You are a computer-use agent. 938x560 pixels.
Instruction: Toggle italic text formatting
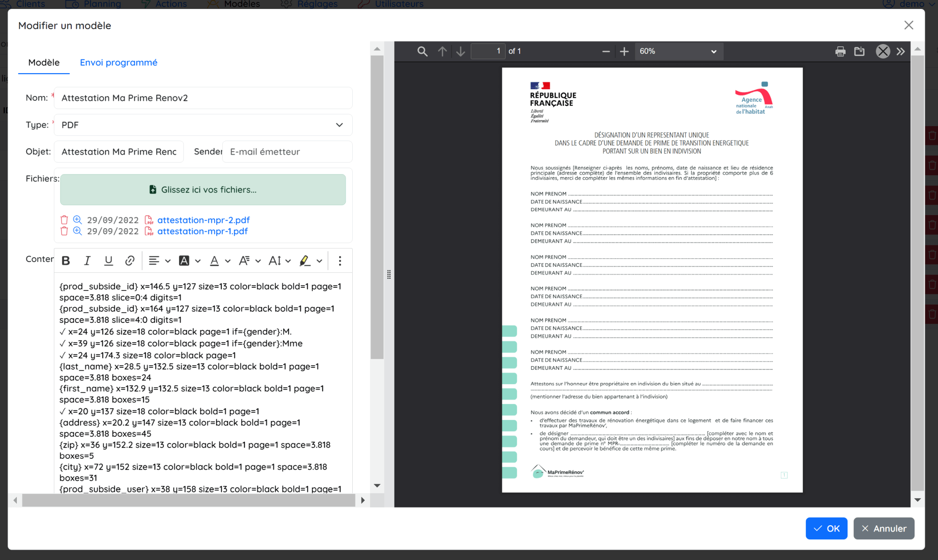[x=87, y=261]
